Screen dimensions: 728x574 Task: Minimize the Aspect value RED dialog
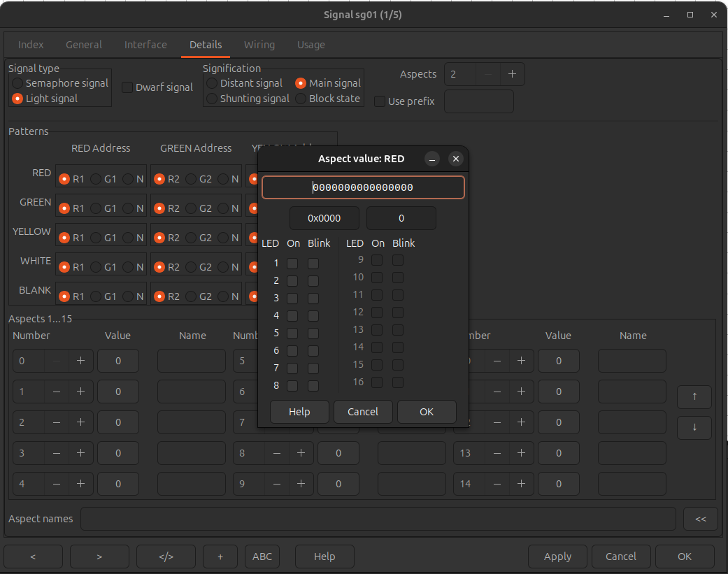click(432, 159)
